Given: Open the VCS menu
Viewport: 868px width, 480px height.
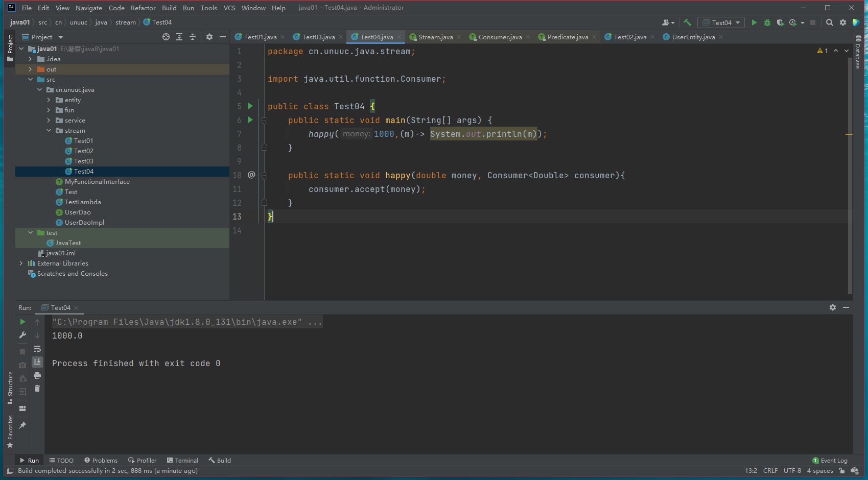Looking at the screenshot, I should pyautogui.click(x=229, y=8).
